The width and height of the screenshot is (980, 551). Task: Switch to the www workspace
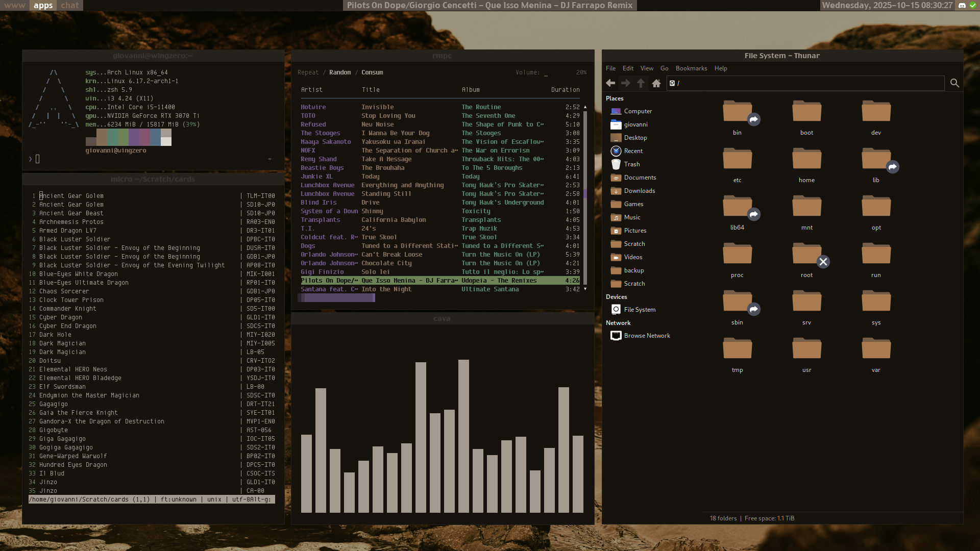click(15, 5)
